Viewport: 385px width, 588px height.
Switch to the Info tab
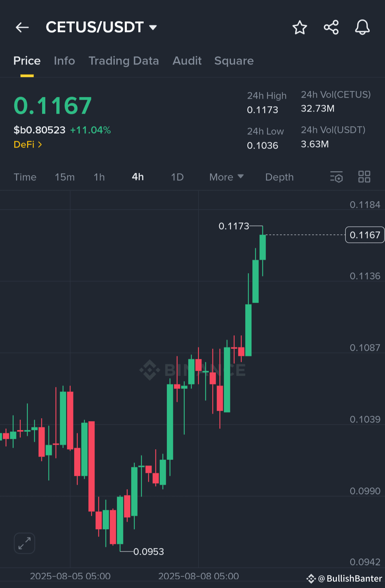point(64,61)
